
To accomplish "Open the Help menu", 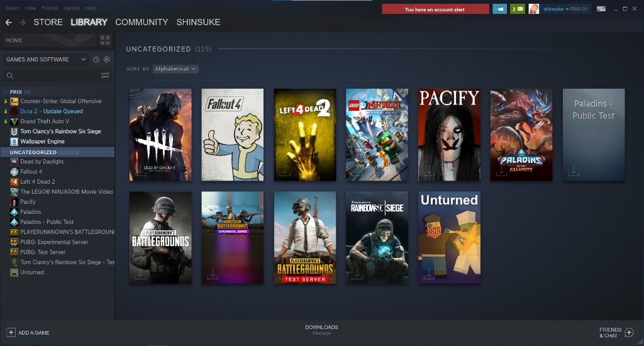I will tap(91, 8).
